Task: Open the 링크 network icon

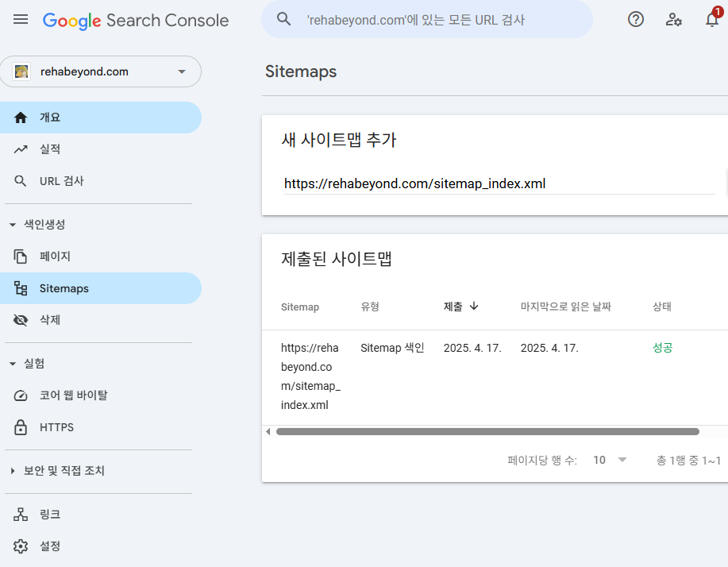Action: [x=21, y=515]
